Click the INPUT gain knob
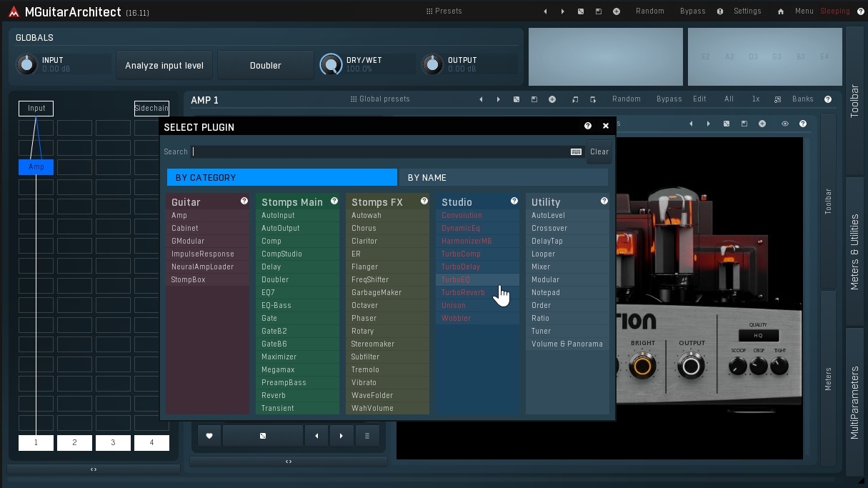This screenshot has width=868, height=488. 26,65
